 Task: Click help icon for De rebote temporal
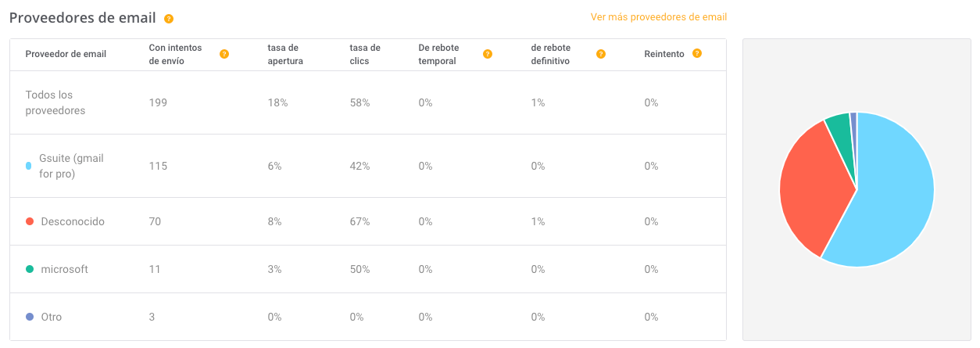(x=488, y=54)
